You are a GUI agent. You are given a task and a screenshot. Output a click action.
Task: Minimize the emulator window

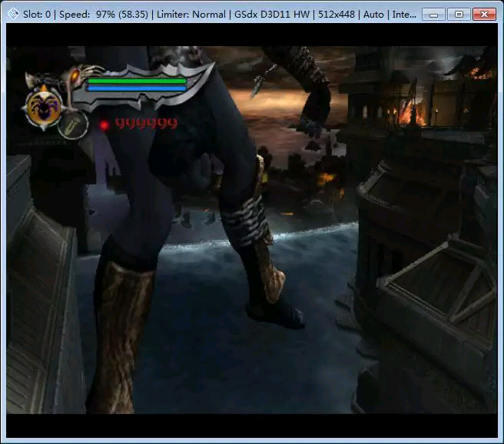tap(433, 15)
